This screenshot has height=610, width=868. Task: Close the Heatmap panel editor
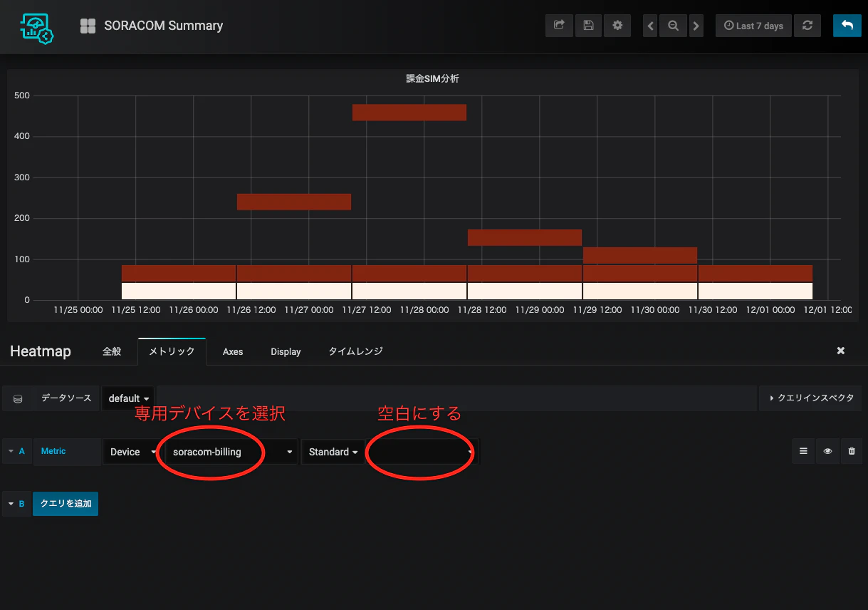(841, 351)
